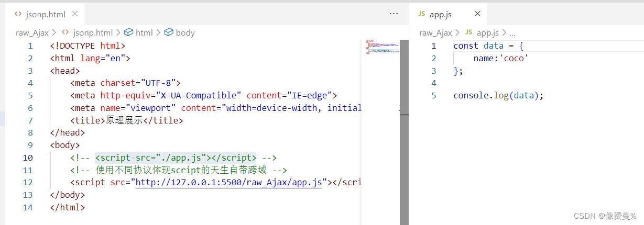Viewport: 644px width, 225px height.
Task: Click the closing </head> tag
Action: coord(67,132)
